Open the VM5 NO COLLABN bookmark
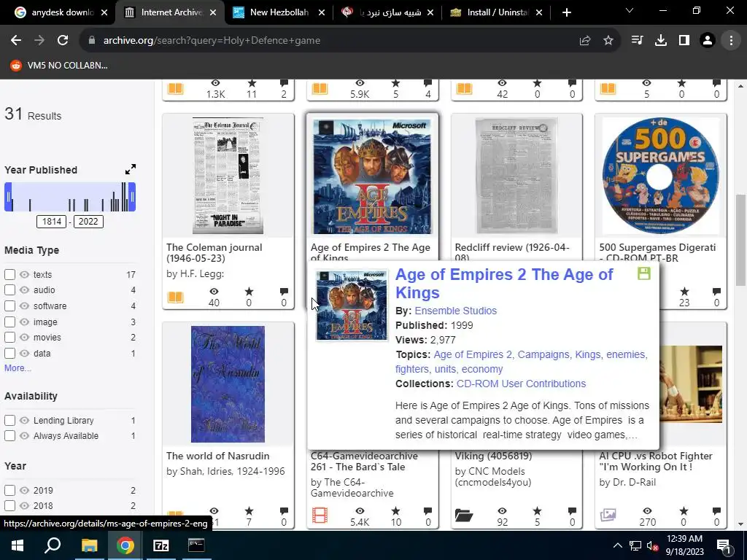 [59, 65]
